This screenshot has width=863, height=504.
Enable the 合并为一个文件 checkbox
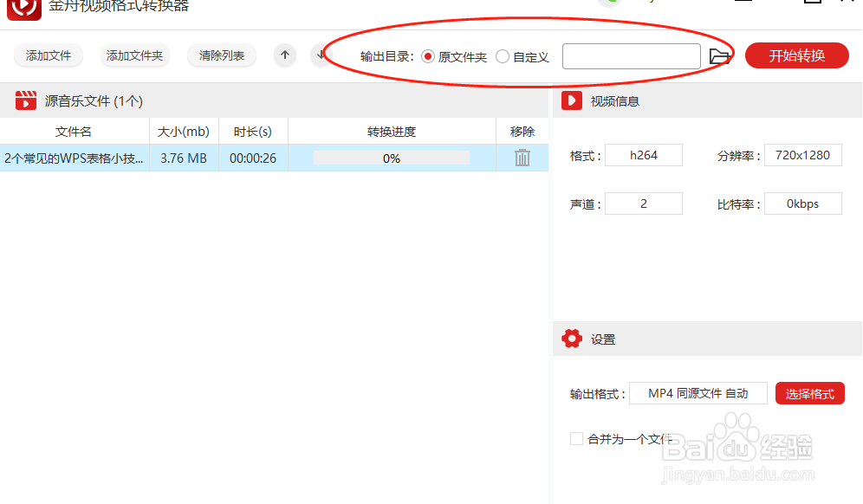point(576,438)
